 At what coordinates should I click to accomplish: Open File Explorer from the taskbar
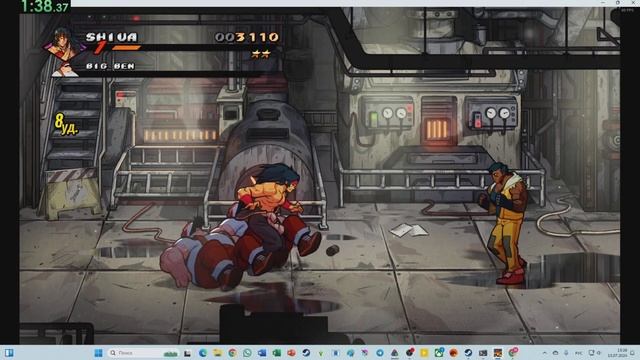point(217,353)
